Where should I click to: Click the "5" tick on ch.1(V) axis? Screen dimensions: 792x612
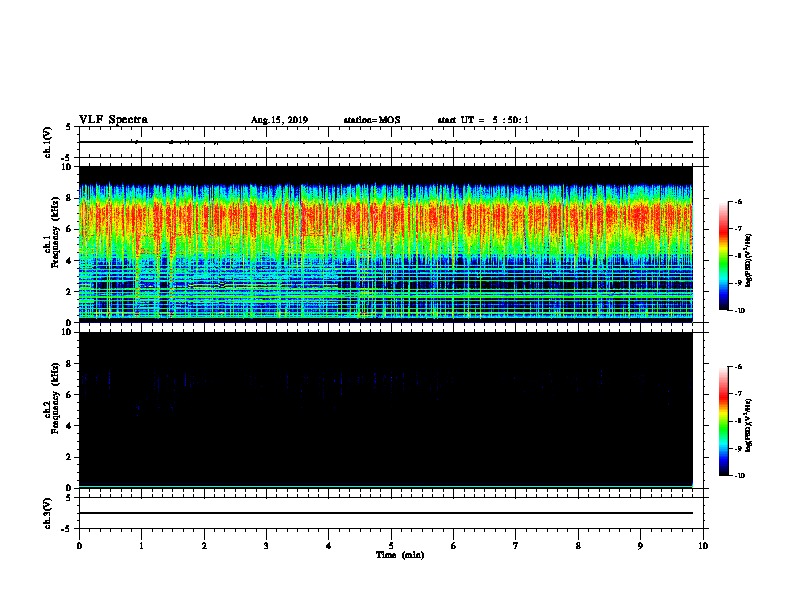click(70, 127)
